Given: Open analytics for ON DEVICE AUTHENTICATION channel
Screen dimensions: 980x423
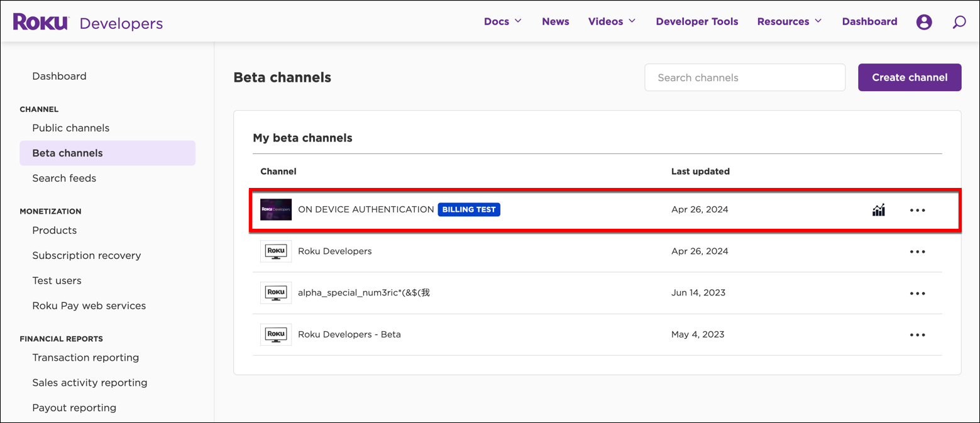Looking at the screenshot, I should [878, 209].
